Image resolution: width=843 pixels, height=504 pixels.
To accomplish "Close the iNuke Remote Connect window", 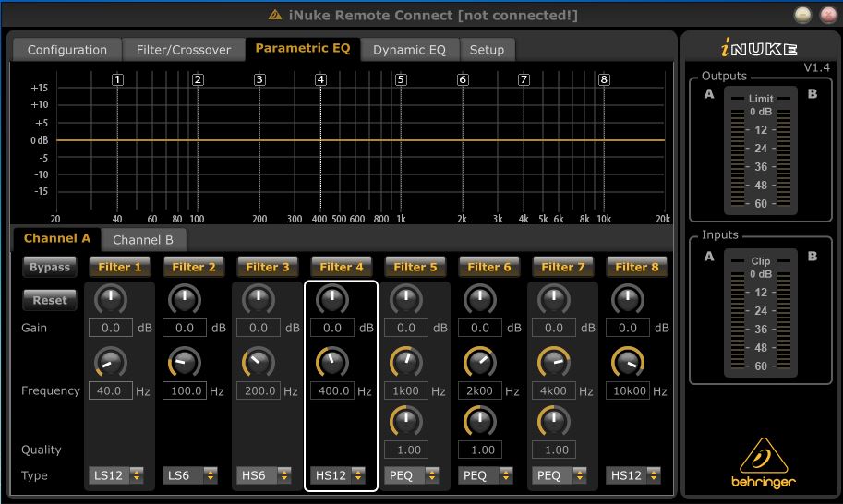I will [x=828, y=15].
